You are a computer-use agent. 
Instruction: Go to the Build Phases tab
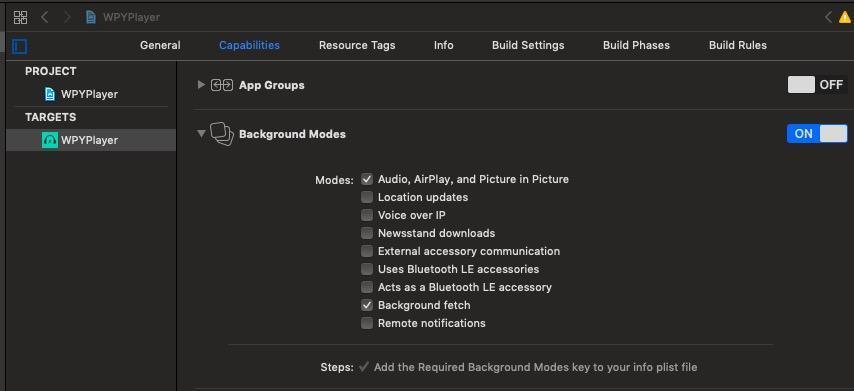click(636, 45)
